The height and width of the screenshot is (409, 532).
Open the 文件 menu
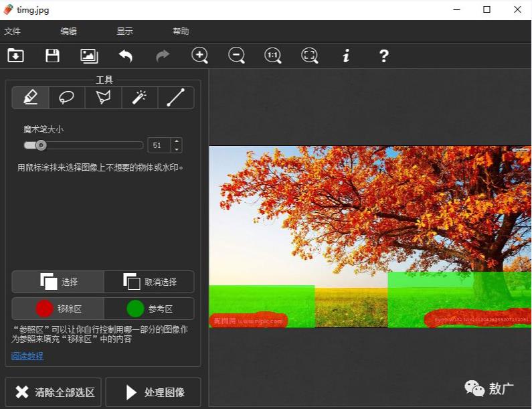[13, 31]
